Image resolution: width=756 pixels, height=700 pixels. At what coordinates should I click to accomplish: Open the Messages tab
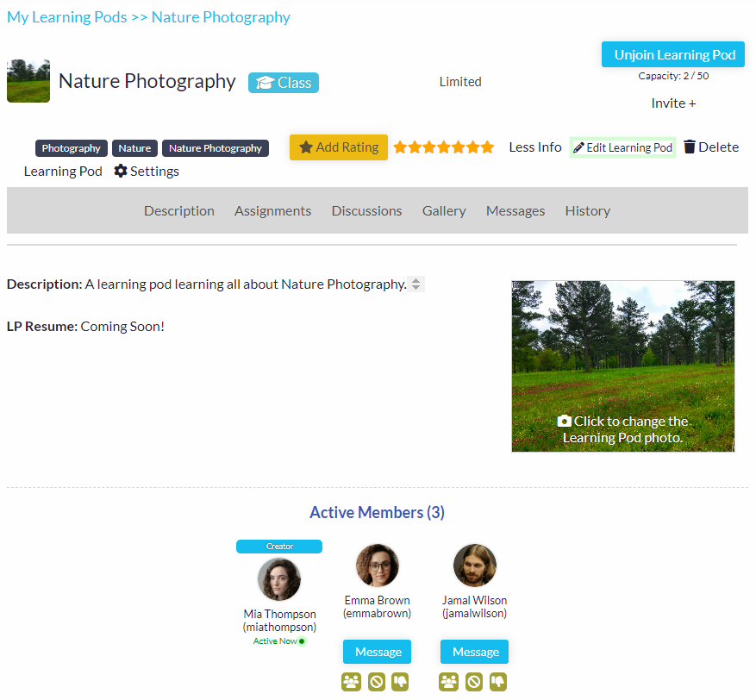[x=515, y=210]
